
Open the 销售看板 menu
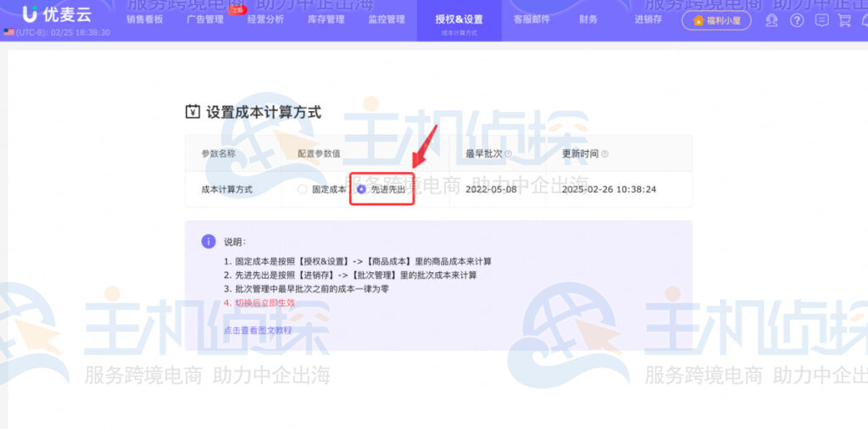coord(145,19)
